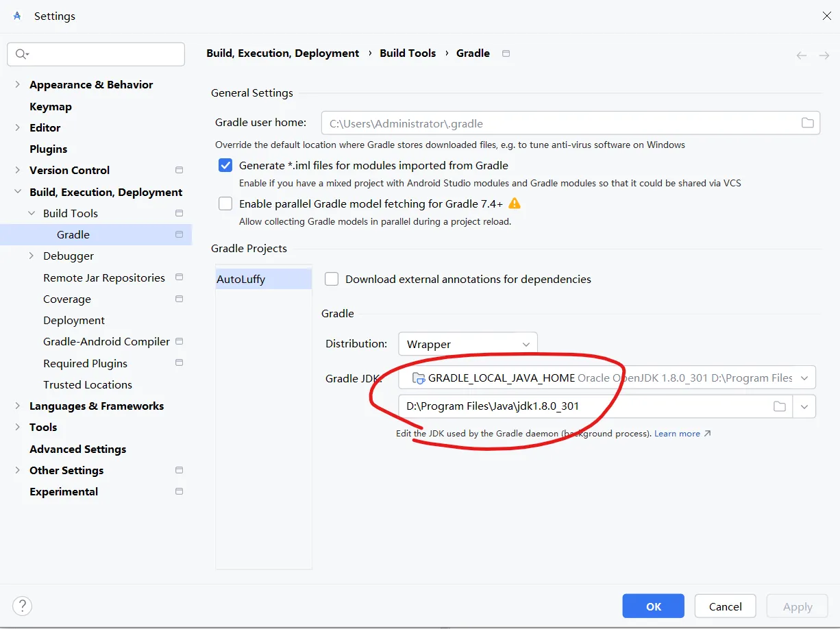Click the back navigation arrow
This screenshot has height=629, width=840.
(x=802, y=56)
